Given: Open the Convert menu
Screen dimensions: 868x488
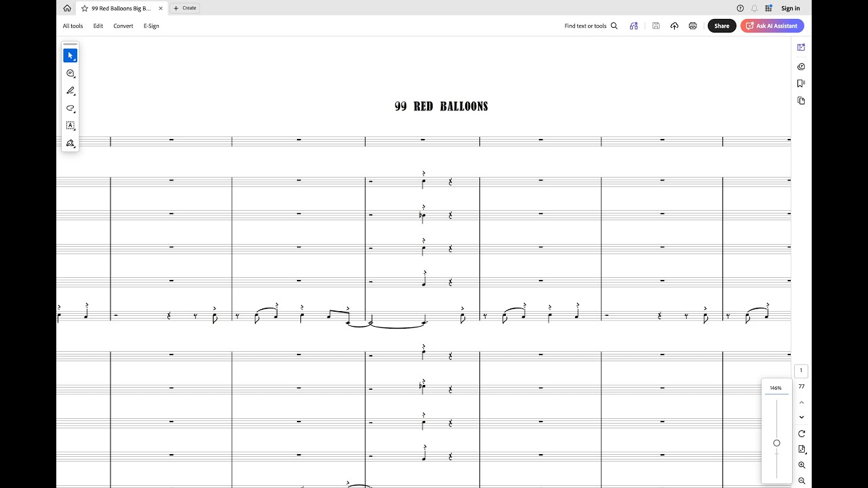Looking at the screenshot, I should 123,26.
